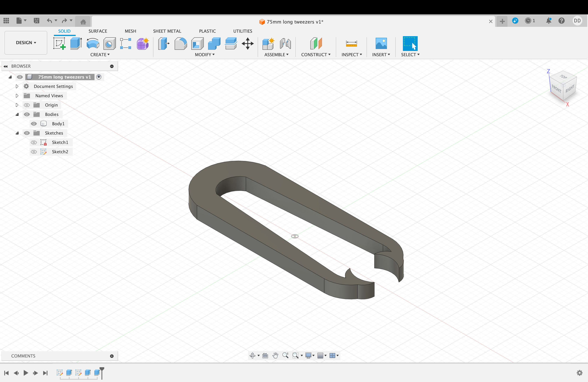Hide the Bodies folder

pos(27,114)
